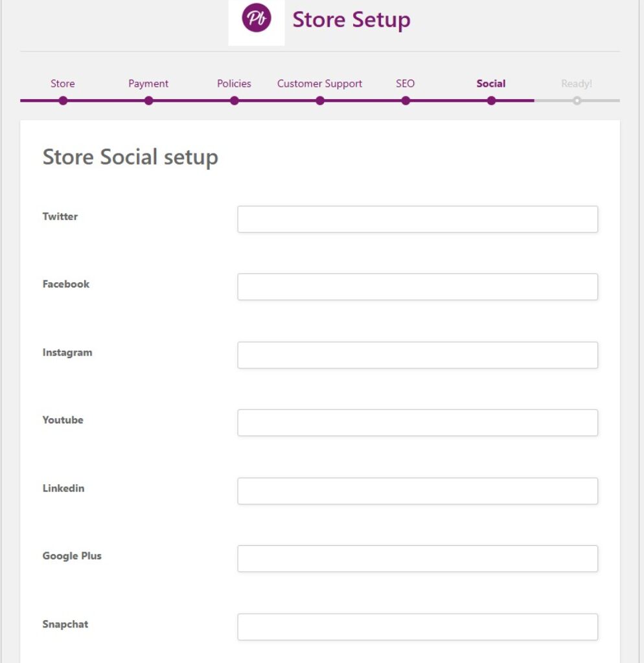Click the SEO step progress dot
Image resolution: width=644 pixels, height=663 pixels.
pos(405,100)
